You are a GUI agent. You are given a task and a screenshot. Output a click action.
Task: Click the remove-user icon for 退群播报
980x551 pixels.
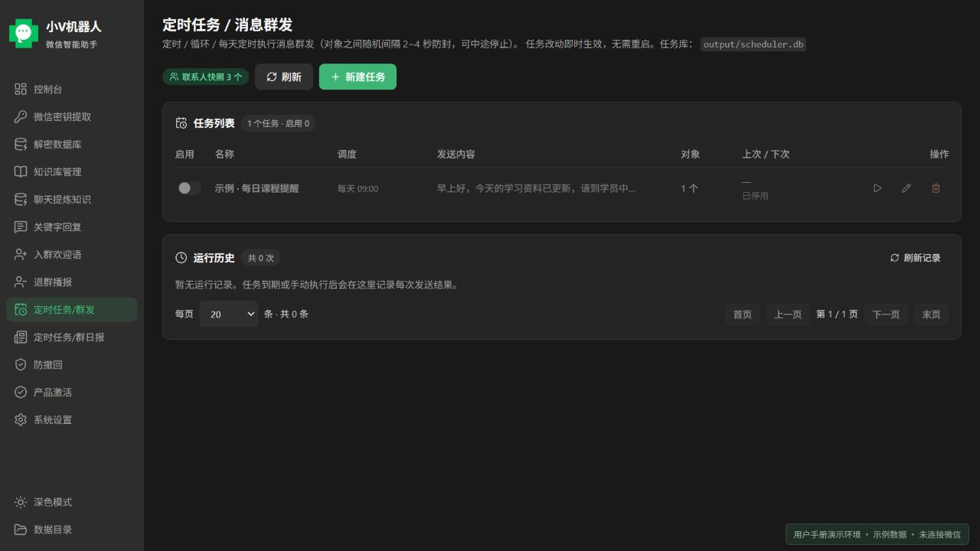point(21,282)
